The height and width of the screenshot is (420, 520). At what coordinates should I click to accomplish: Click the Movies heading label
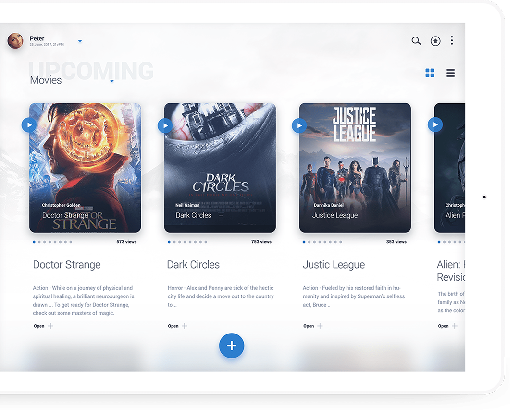click(x=46, y=80)
